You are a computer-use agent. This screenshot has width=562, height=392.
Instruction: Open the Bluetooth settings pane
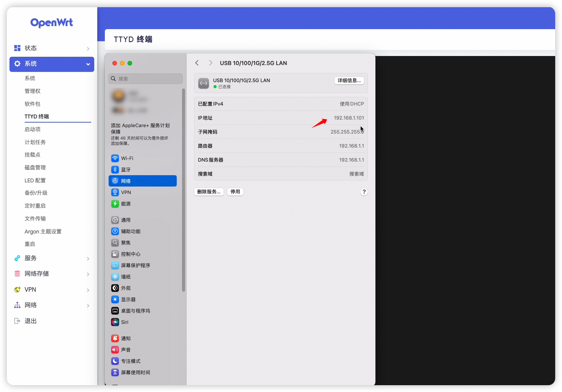pos(125,170)
